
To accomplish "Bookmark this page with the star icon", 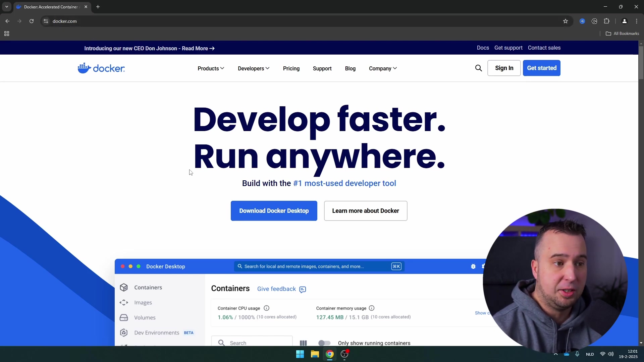I will pos(566,21).
